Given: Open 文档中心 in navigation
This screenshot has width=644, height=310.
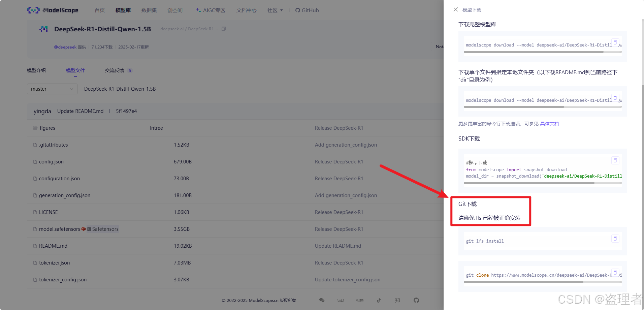Looking at the screenshot, I should coord(246,10).
